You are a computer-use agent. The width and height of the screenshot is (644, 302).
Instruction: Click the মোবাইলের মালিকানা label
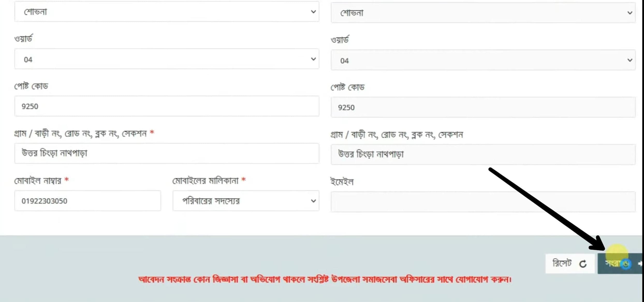tap(205, 180)
